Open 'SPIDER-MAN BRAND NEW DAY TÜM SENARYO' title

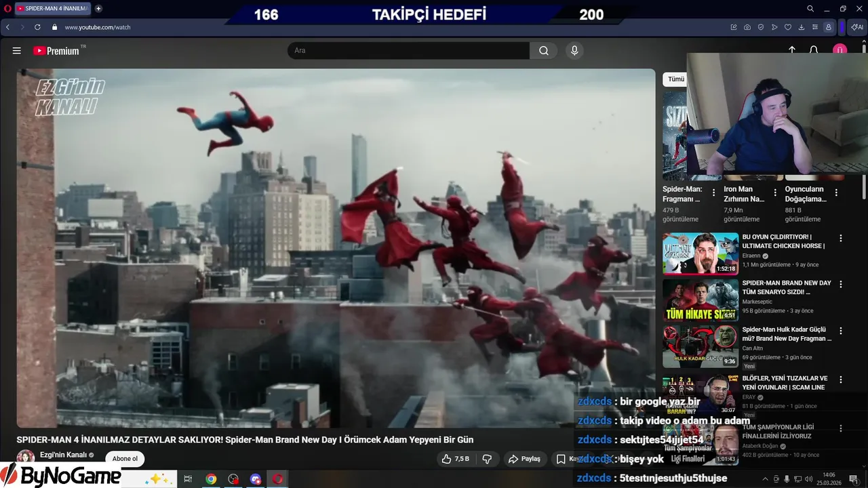tap(787, 287)
